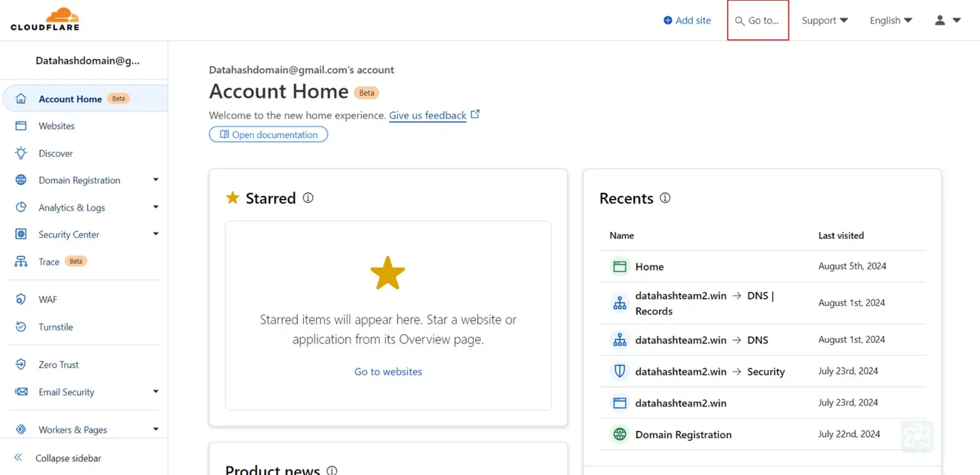980x475 pixels.
Task: Expand the Domain Registration submenu arrow
Action: coord(156,179)
